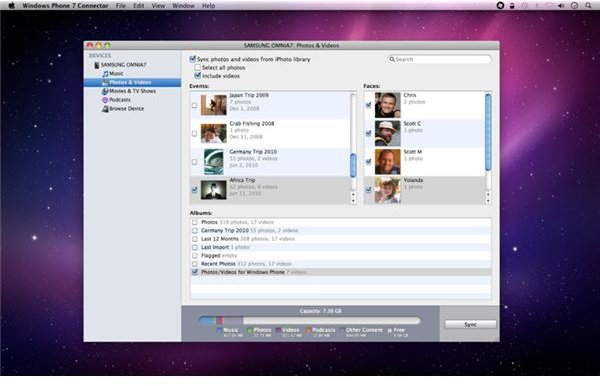This screenshot has width=600, height=386.
Task: Check the Crab Fishing 2008 event checkbox
Action: pyautogui.click(x=195, y=134)
